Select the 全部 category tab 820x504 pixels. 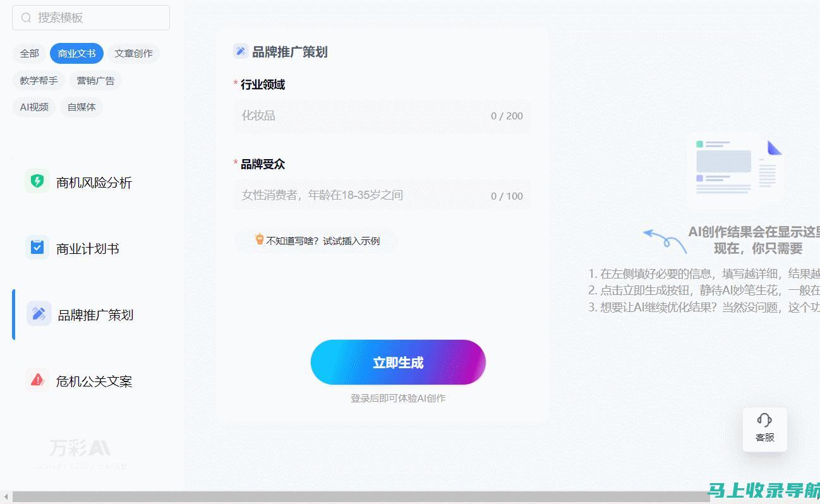(x=30, y=54)
